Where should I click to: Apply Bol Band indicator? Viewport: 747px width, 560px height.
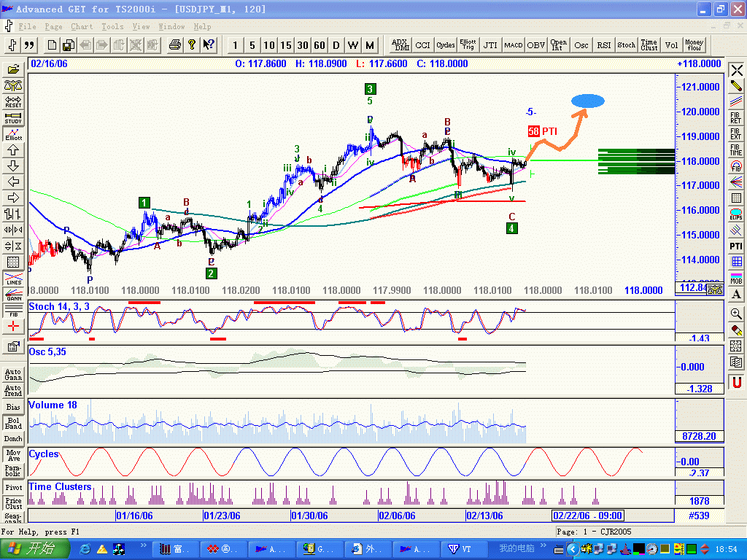pos(13,424)
